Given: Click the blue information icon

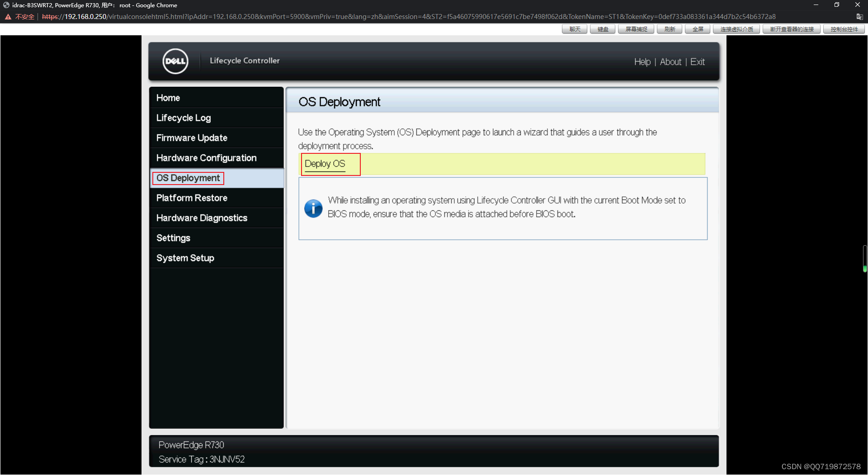Looking at the screenshot, I should tap(313, 209).
